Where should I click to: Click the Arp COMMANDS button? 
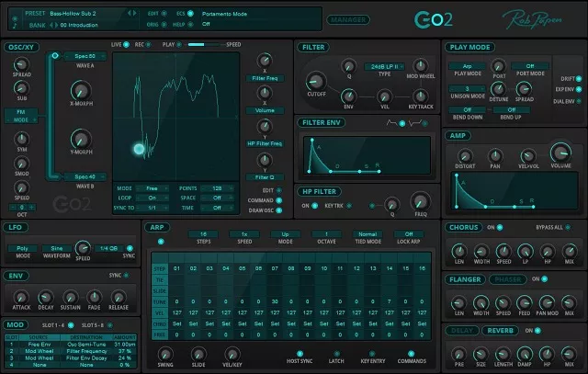(x=411, y=354)
